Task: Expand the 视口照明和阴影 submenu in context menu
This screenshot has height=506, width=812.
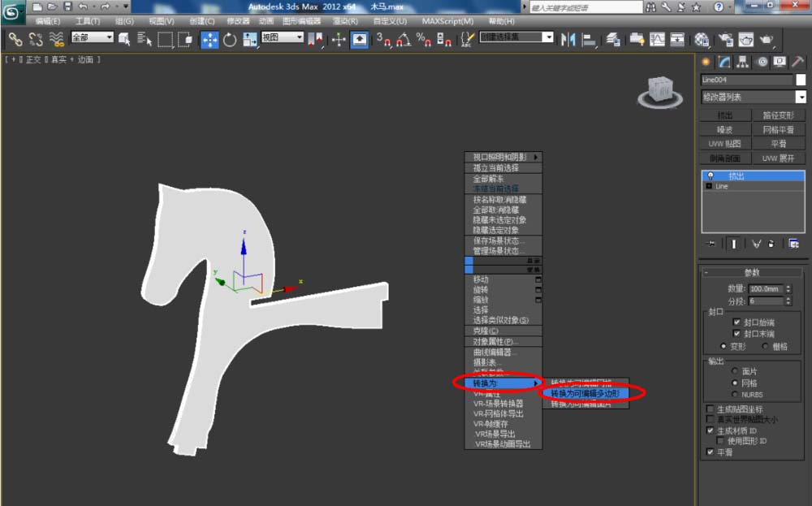Action: [x=503, y=157]
